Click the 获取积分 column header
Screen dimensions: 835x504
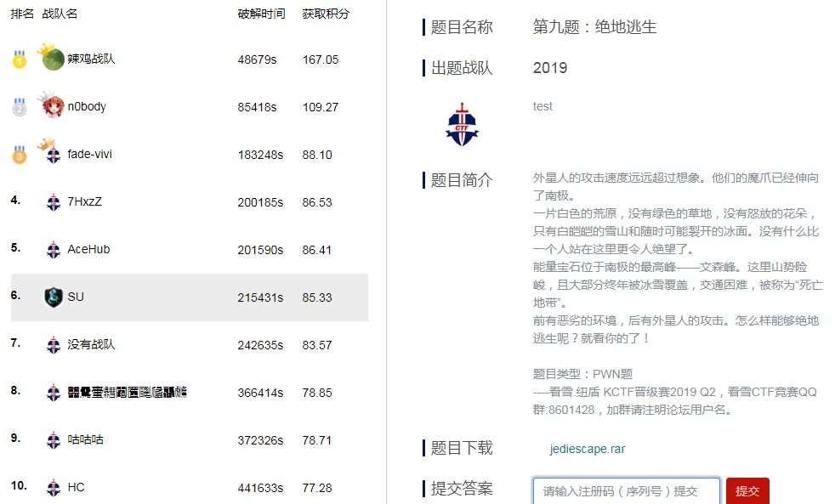click(x=326, y=14)
